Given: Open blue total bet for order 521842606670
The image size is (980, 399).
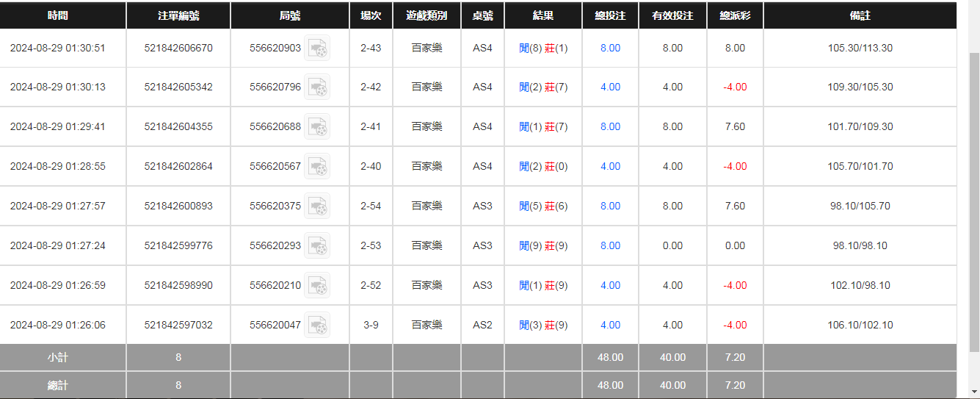Looking at the screenshot, I should click(610, 48).
